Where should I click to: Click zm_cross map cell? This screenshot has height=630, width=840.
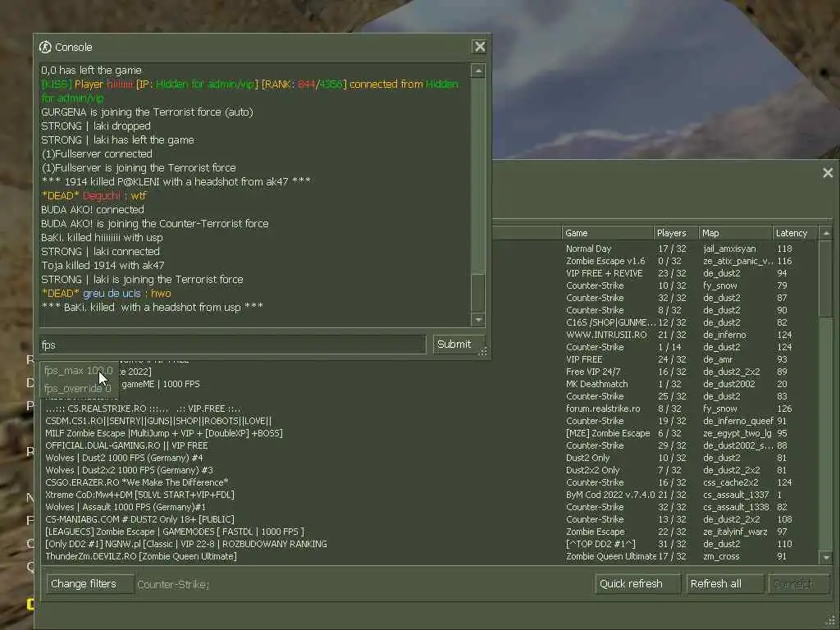[721, 557]
